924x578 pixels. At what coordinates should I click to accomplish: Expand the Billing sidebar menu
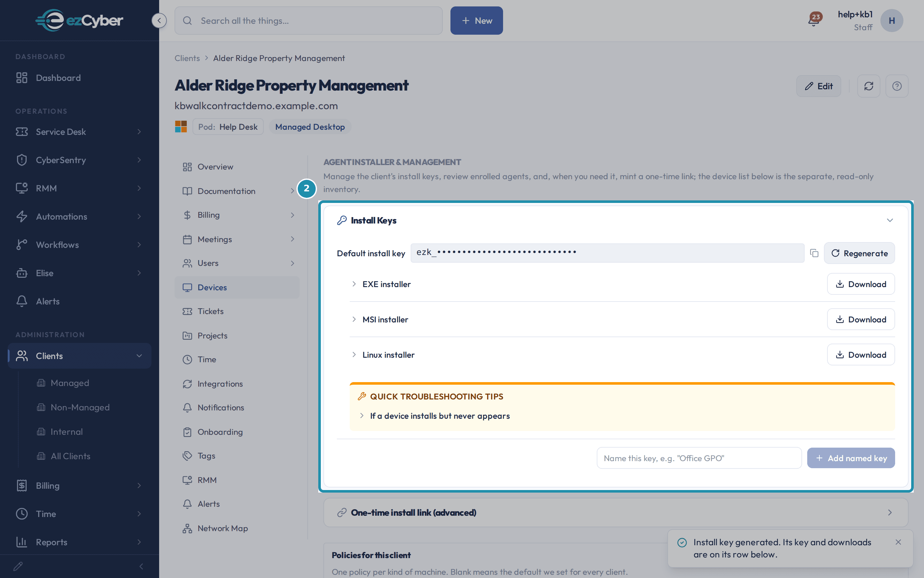(x=80, y=486)
